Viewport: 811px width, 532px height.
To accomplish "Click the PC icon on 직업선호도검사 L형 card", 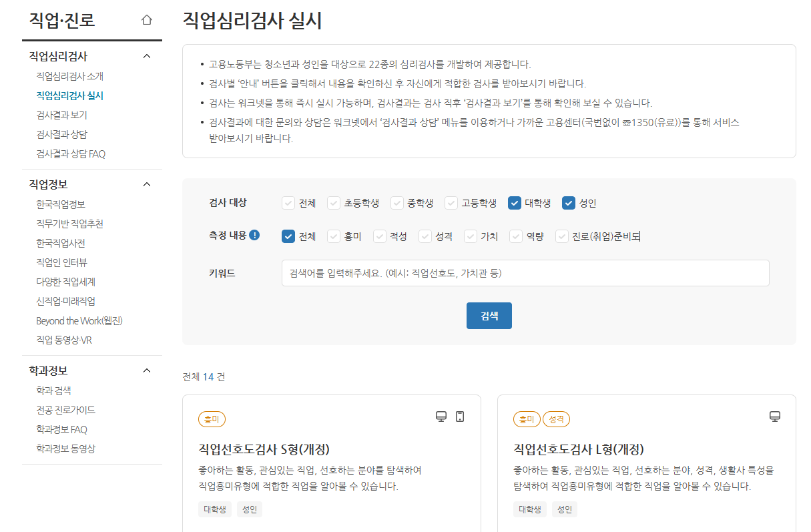I will [774, 415].
